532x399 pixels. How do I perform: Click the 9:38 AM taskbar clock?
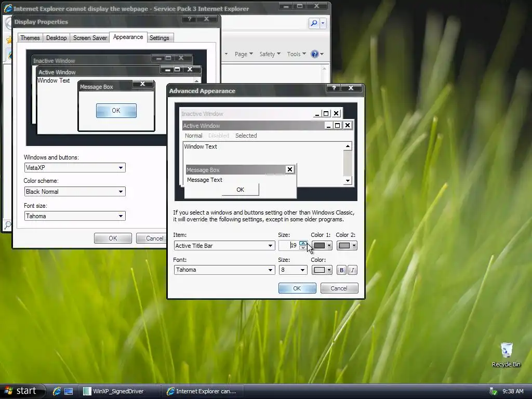pos(513,391)
